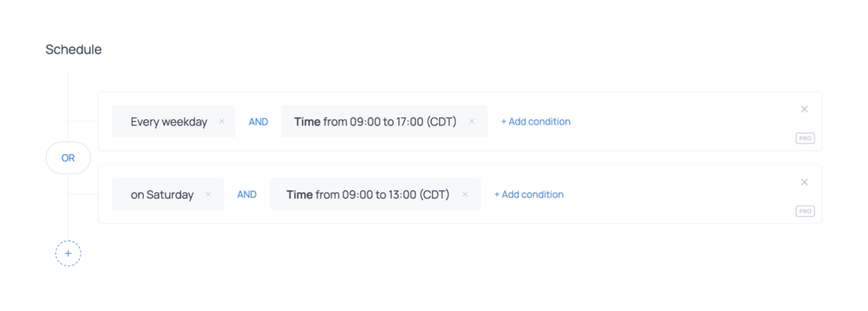Image resolution: width=868 pixels, height=311 pixels.
Task: Delete the entire weekday schedule rule row
Action: (804, 109)
